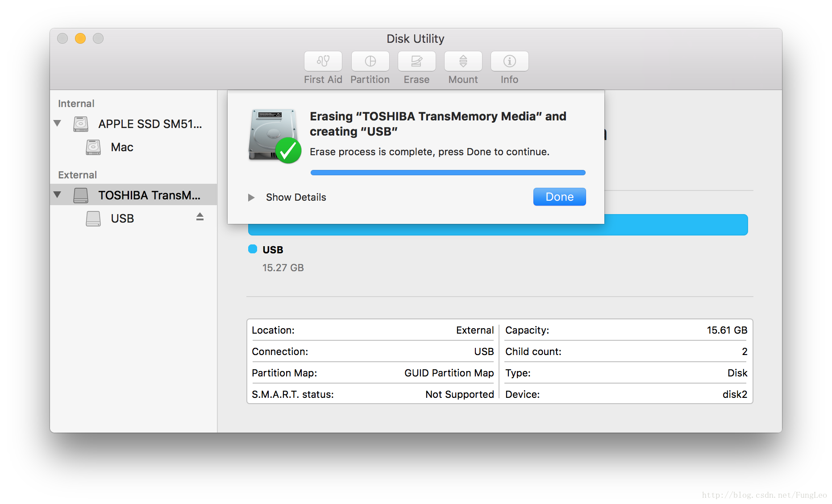Open the Partition tool in toolbar
The image size is (832, 504).
pyautogui.click(x=370, y=61)
